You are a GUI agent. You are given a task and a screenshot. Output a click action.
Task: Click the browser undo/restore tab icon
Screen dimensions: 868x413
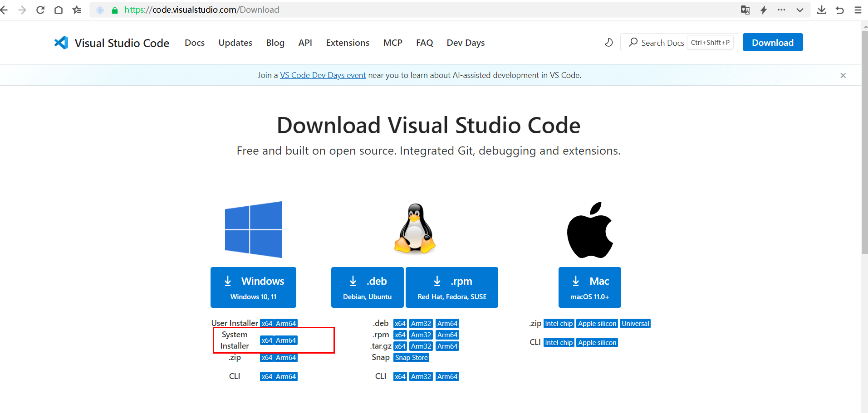point(840,10)
